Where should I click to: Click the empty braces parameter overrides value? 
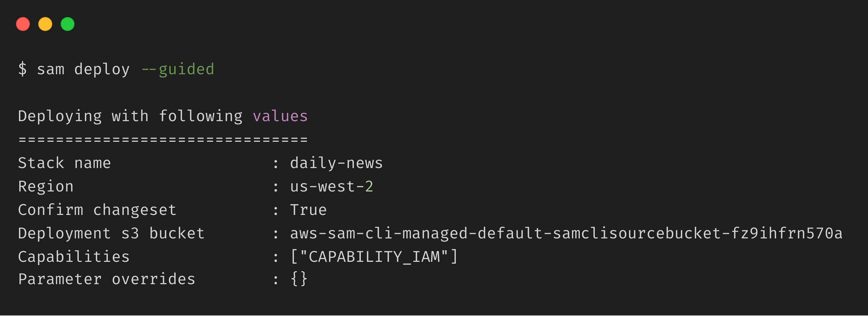pos(299,279)
